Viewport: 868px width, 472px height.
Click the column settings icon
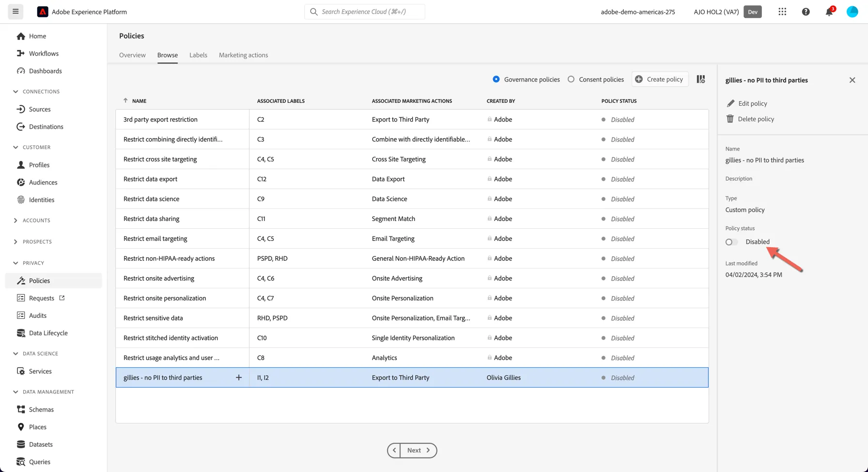click(701, 79)
